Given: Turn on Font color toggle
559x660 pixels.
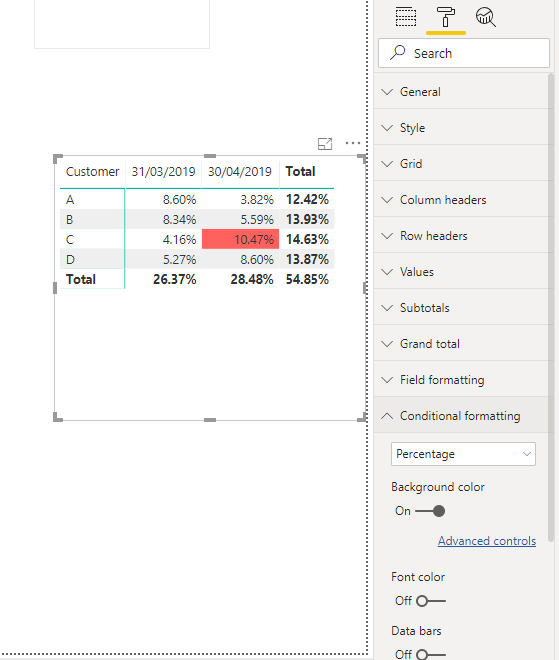Looking at the screenshot, I should pyautogui.click(x=431, y=601).
